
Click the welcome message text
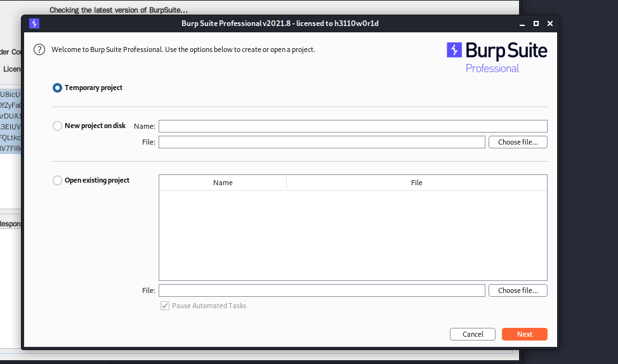point(183,49)
